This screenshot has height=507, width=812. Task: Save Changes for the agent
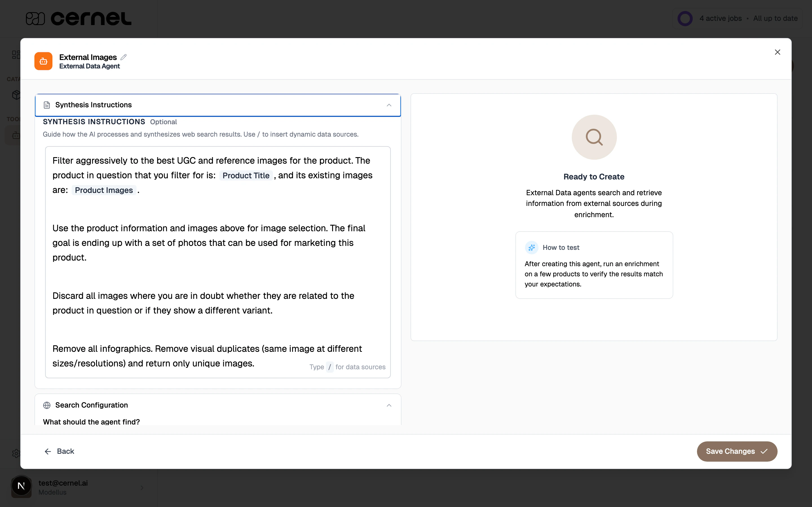737,451
